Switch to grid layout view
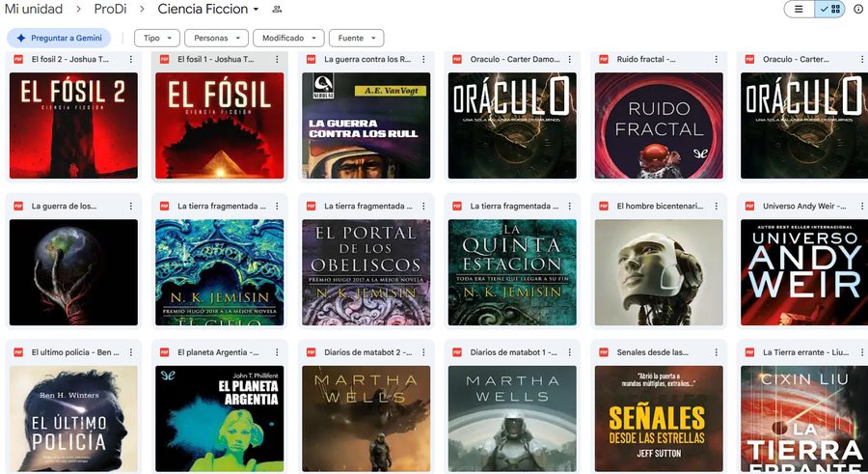The width and height of the screenshot is (868, 474). (x=829, y=9)
